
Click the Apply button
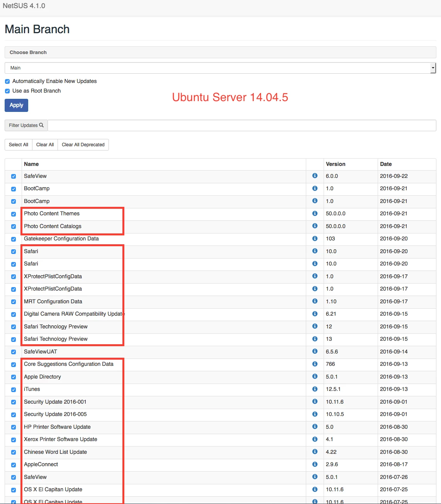point(16,105)
